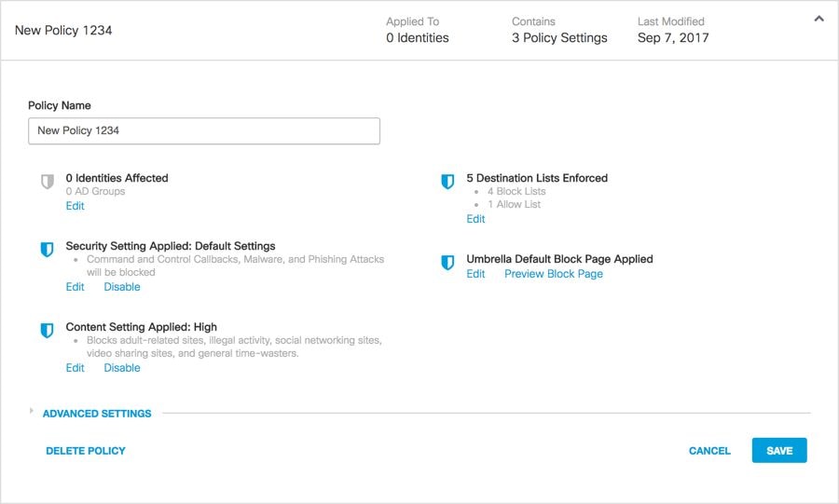Focus the Policy Name input field
Image resolution: width=839 pixels, height=504 pixels.
204,131
